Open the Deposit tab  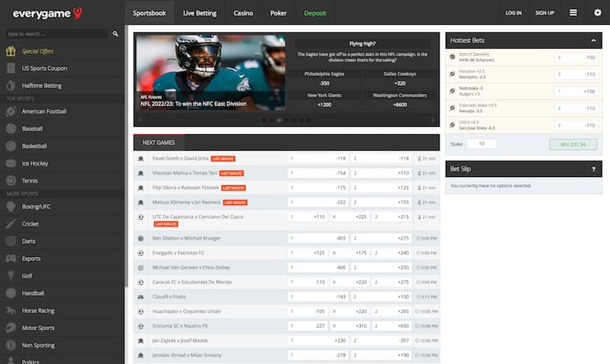(x=315, y=13)
